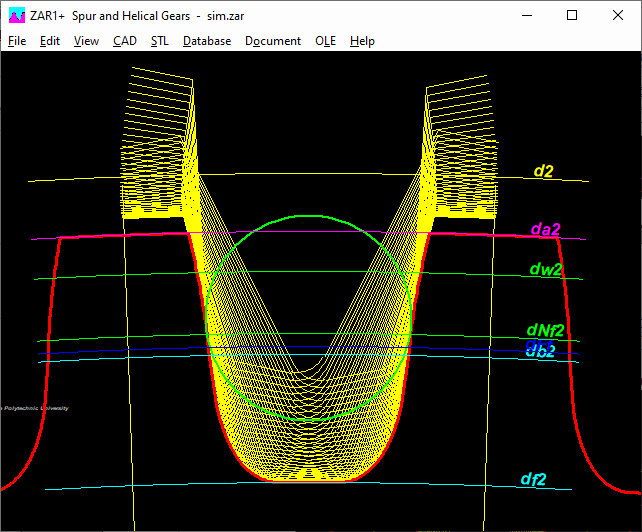Click the green dNf2 diameter label
Image resolution: width=642 pixels, height=532 pixels.
[x=546, y=330]
